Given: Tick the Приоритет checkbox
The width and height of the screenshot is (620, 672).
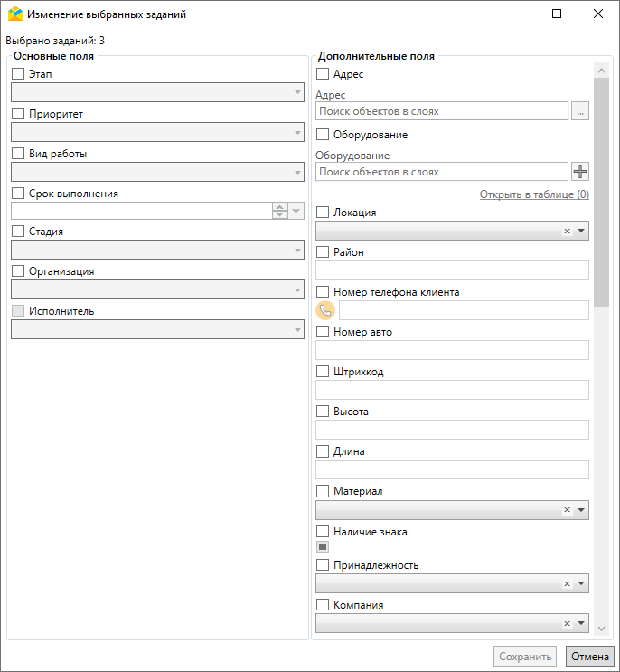Looking at the screenshot, I should coord(17,114).
